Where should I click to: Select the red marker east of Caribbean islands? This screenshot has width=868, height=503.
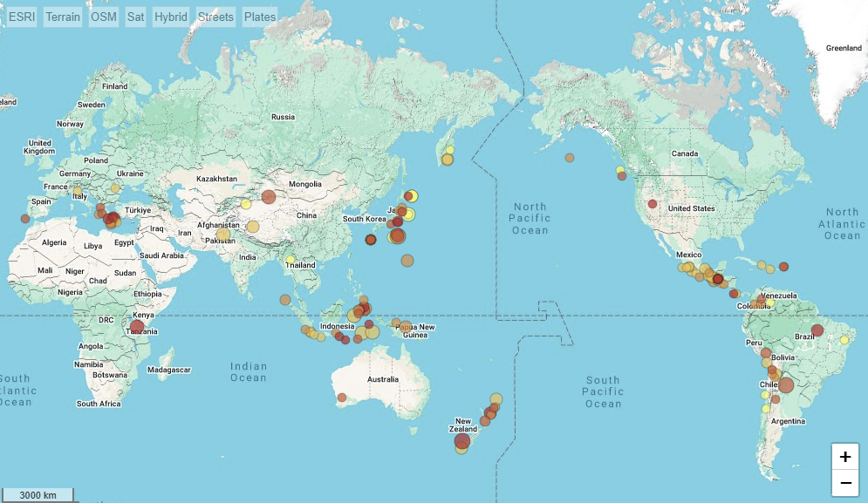pos(783,267)
